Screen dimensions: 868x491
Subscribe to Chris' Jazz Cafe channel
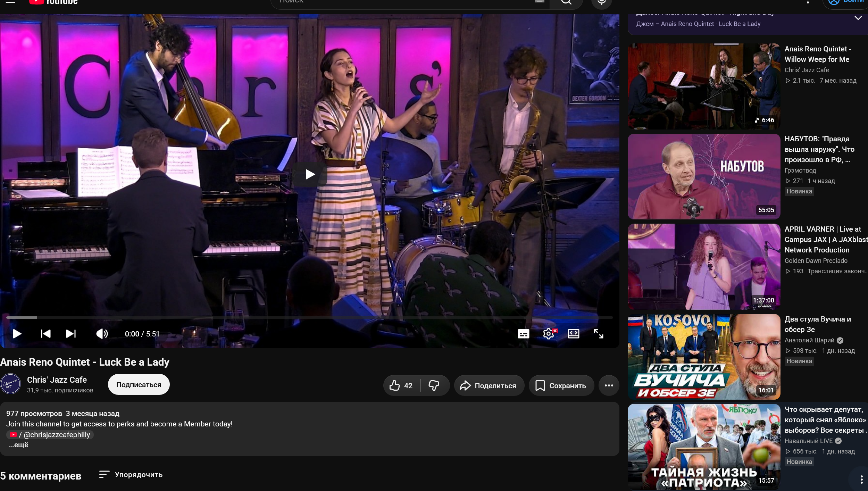coord(139,384)
